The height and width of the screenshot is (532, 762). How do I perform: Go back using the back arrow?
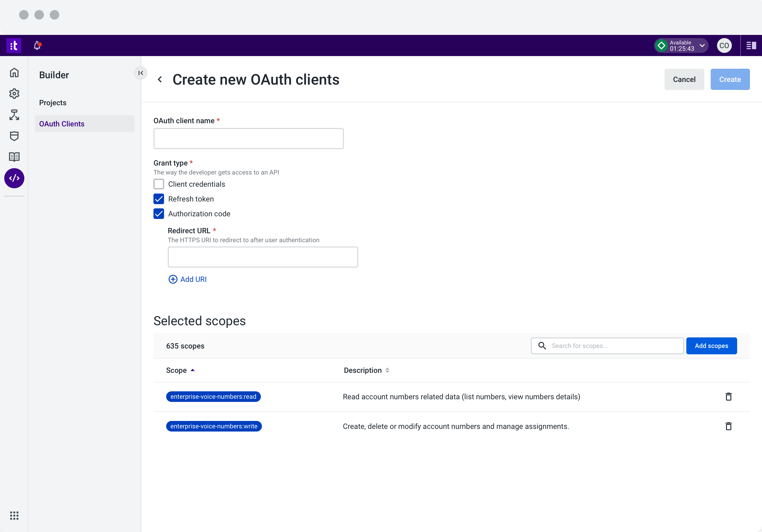pyautogui.click(x=160, y=80)
